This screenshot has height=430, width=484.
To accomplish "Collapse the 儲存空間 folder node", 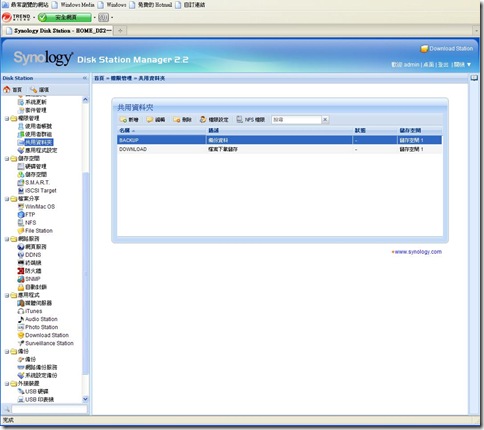I will point(7,159).
